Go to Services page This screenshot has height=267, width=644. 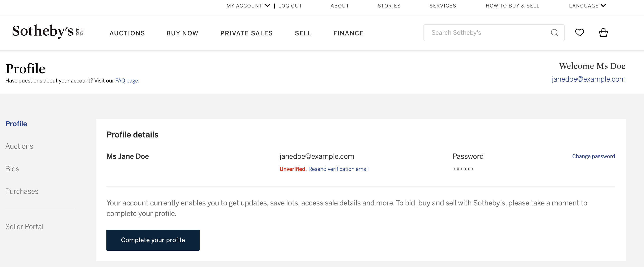tap(443, 6)
